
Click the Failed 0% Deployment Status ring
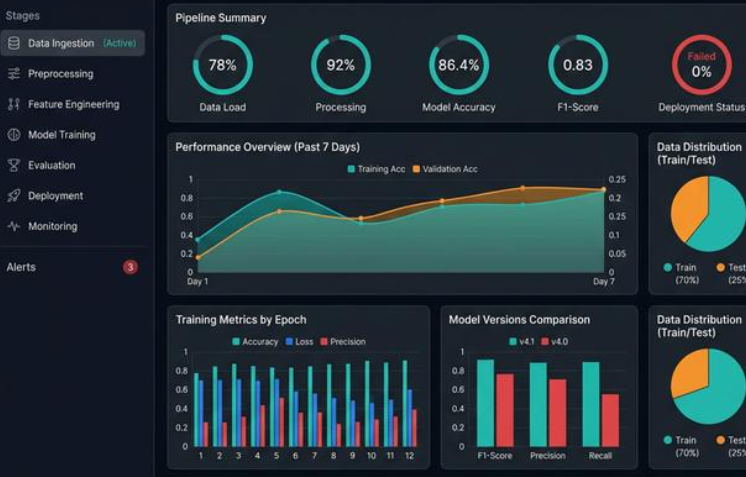(702, 65)
